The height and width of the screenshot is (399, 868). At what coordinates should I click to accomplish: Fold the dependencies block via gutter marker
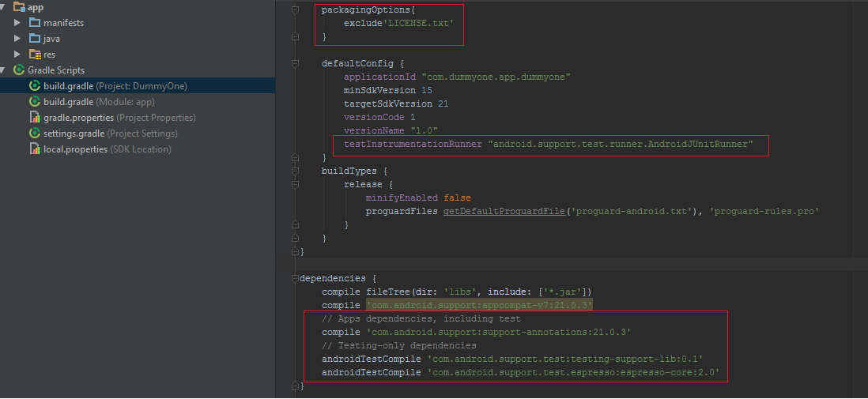[295, 278]
